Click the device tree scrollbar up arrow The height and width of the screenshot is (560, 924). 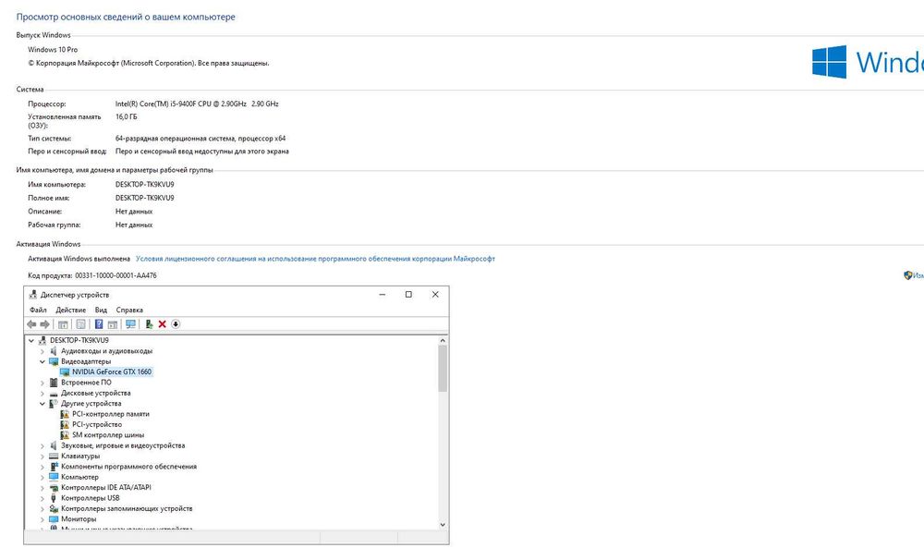tap(443, 340)
